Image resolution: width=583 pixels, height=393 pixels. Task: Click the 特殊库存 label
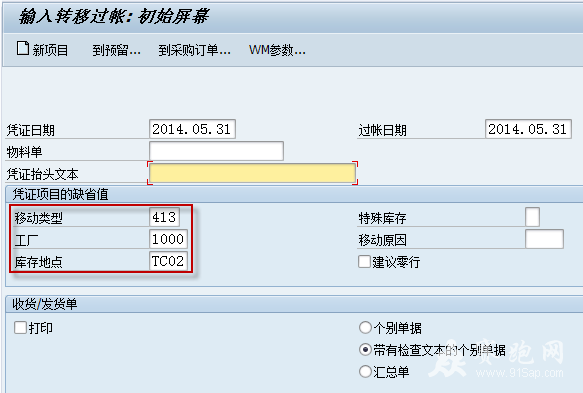pos(382,218)
